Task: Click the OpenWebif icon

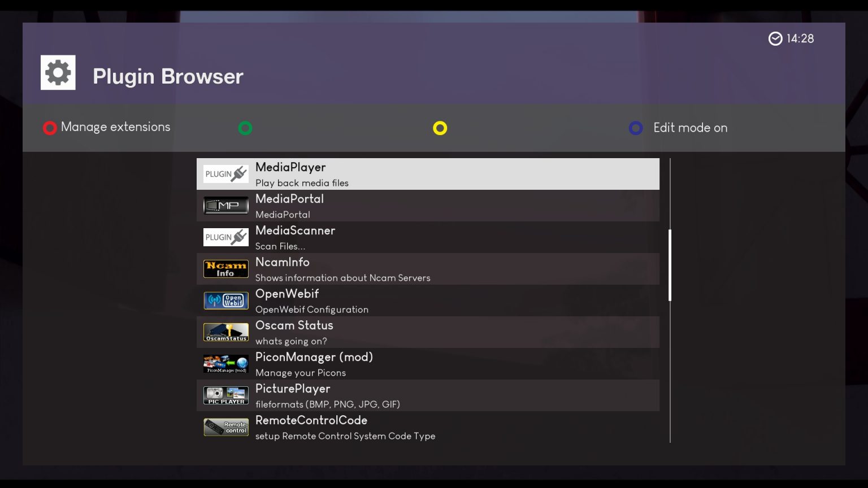Action: click(x=225, y=300)
